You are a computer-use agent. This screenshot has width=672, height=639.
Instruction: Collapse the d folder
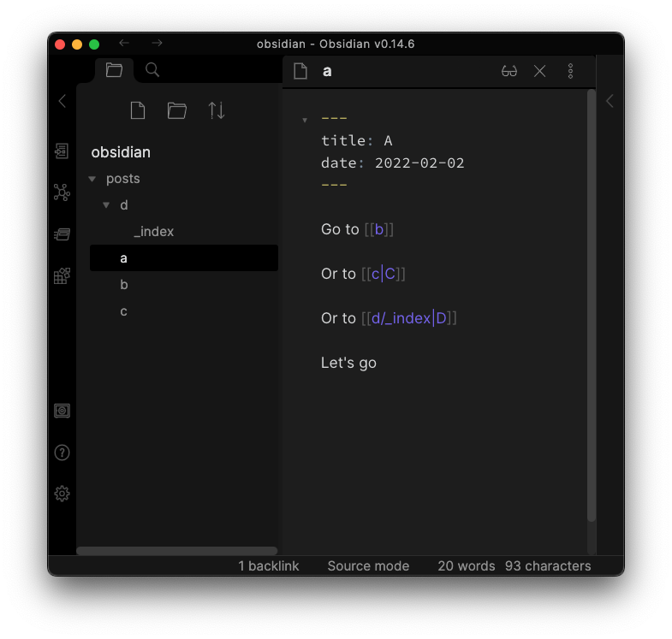coord(106,205)
